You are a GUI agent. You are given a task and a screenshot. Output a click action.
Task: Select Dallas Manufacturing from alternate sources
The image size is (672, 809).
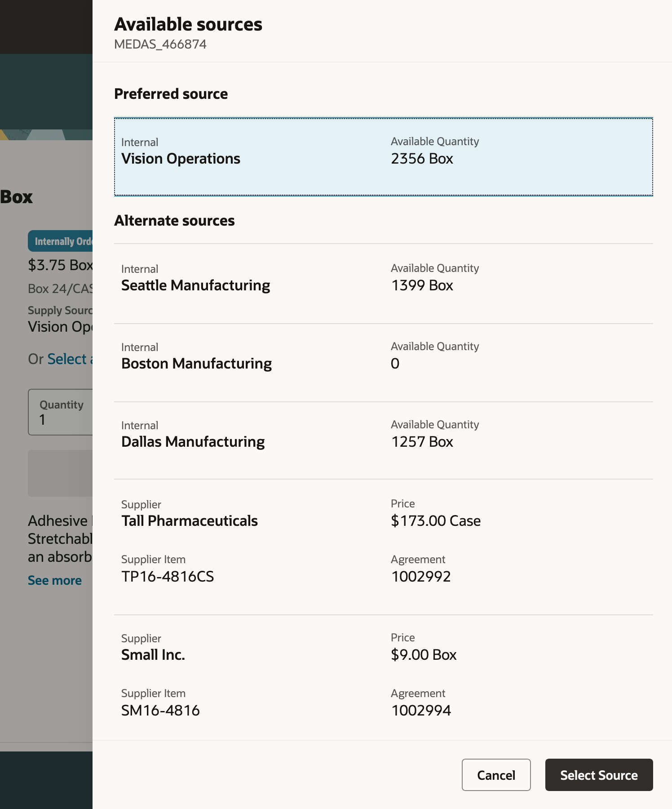[383, 440]
